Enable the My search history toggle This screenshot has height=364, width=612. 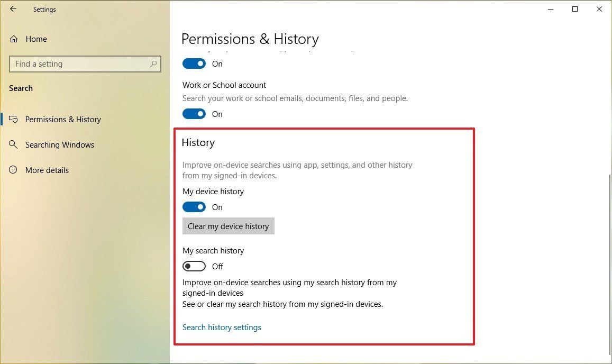coord(194,266)
